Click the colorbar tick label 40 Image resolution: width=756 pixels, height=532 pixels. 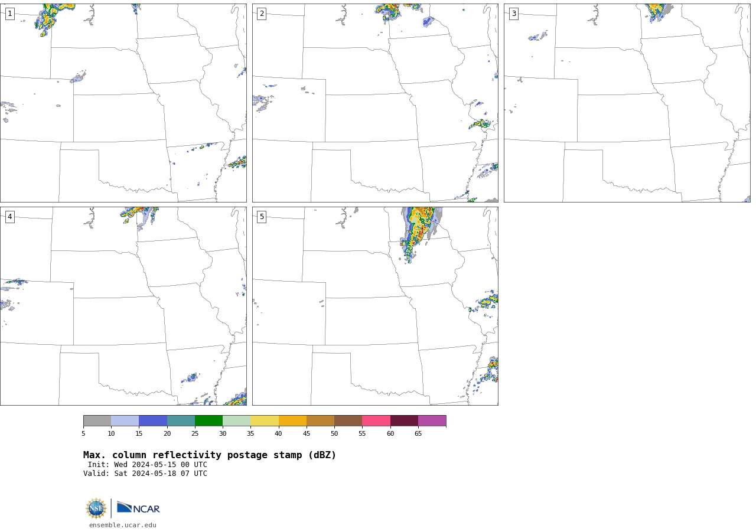click(279, 434)
